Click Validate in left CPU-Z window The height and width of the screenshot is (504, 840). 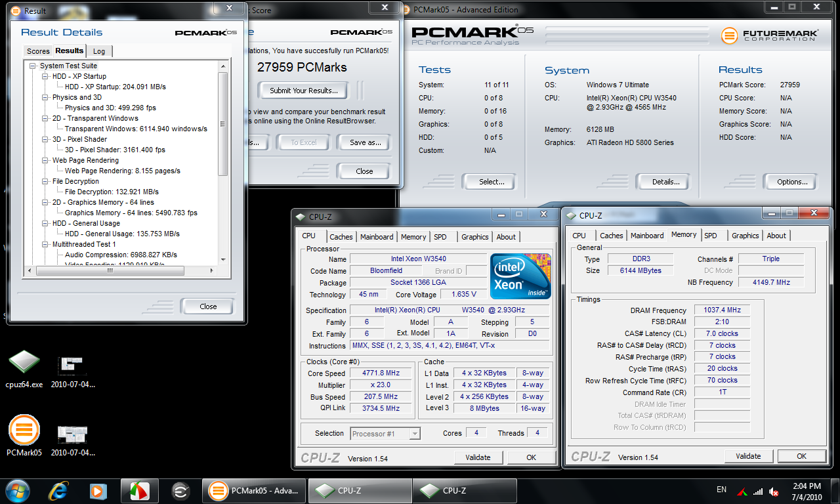tap(478, 457)
